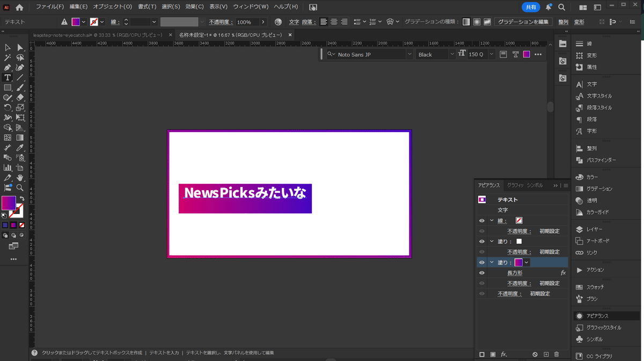
Task: Toggle visibility of the 長方形 effect
Action: coord(482,273)
